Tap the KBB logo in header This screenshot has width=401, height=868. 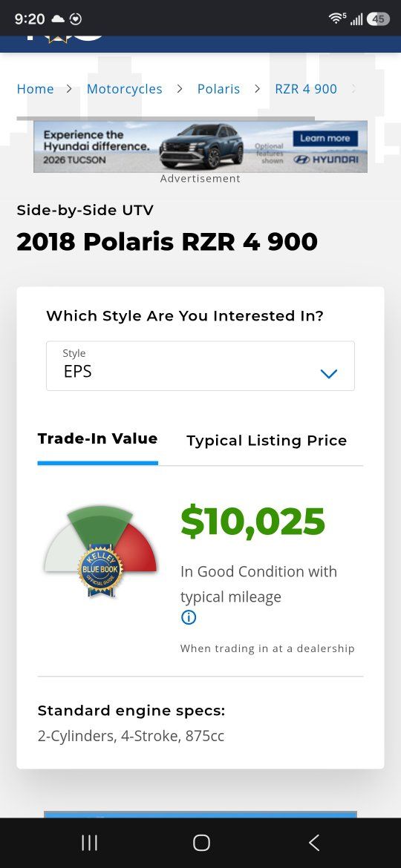coord(65,39)
